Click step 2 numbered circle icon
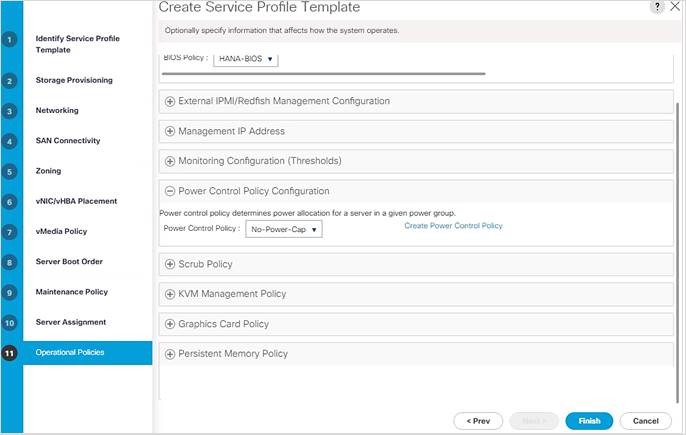This screenshot has width=686, height=435. coord(9,81)
